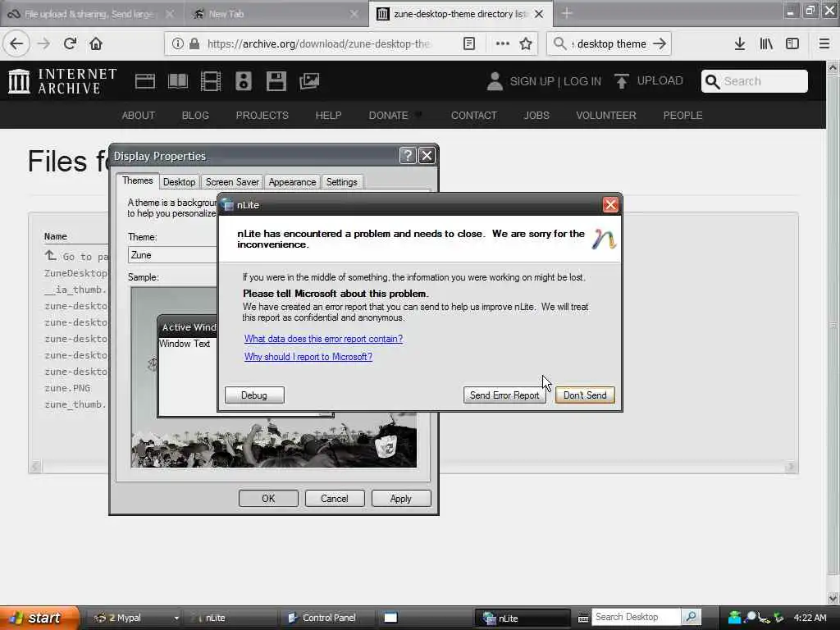Open a new browser tab with plus
Screen dimensions: 840x630
567,13
